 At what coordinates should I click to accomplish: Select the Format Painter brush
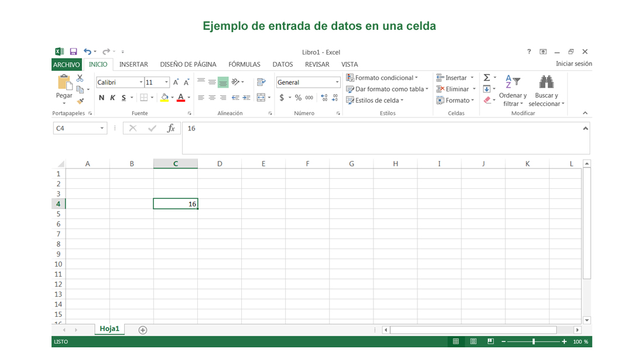80,101
